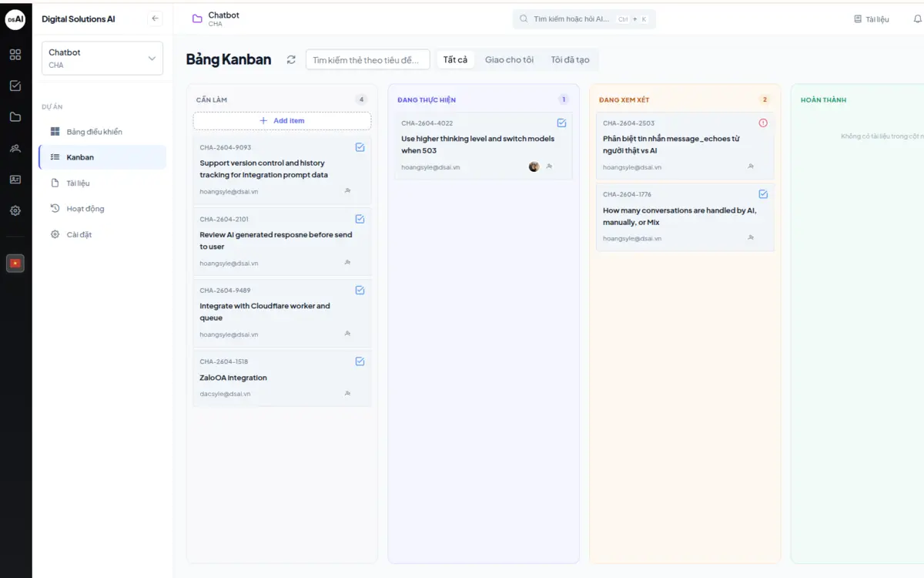Open the folder icon in left rail
This screenshot has width=924, height=578.
point(15,117)
